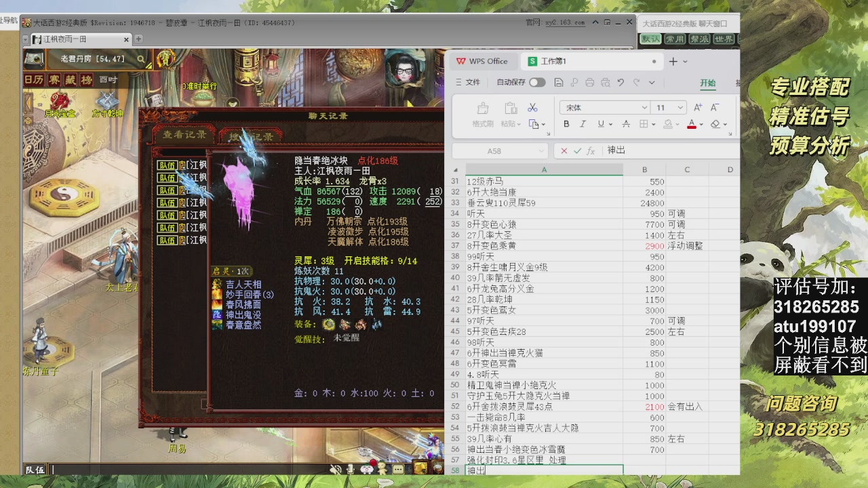Open the font size 11 dropdown

click(x=680, y=108)
